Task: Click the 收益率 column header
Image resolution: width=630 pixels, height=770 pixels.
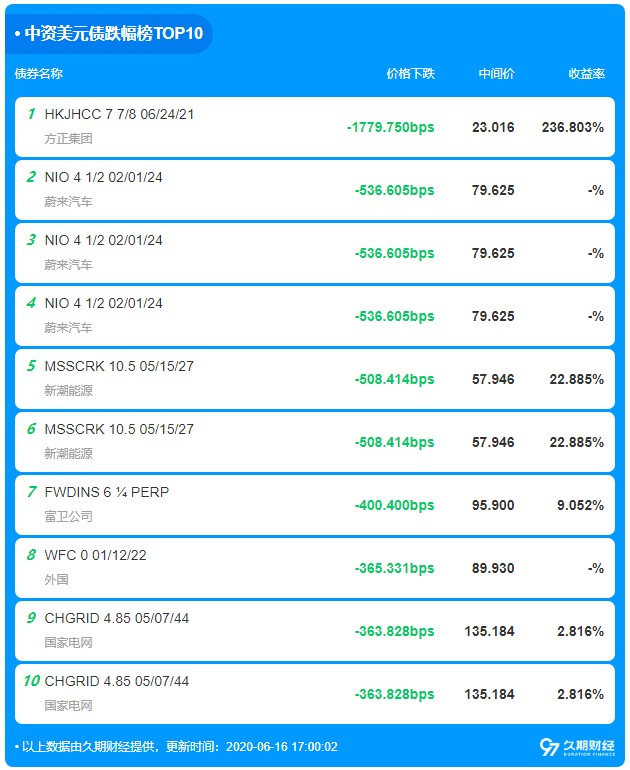Action: (x=586, y=74)
